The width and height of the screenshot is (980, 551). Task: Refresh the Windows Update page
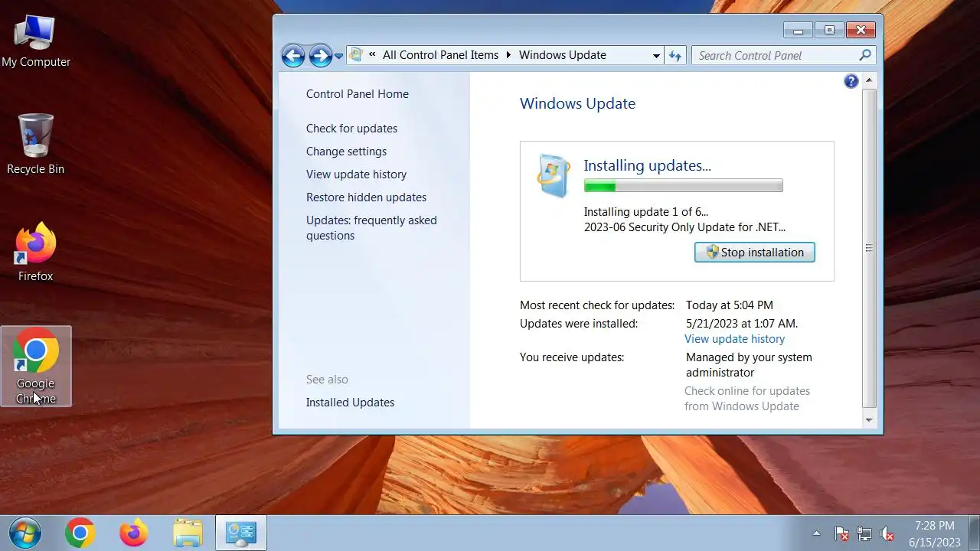(675, 55)
